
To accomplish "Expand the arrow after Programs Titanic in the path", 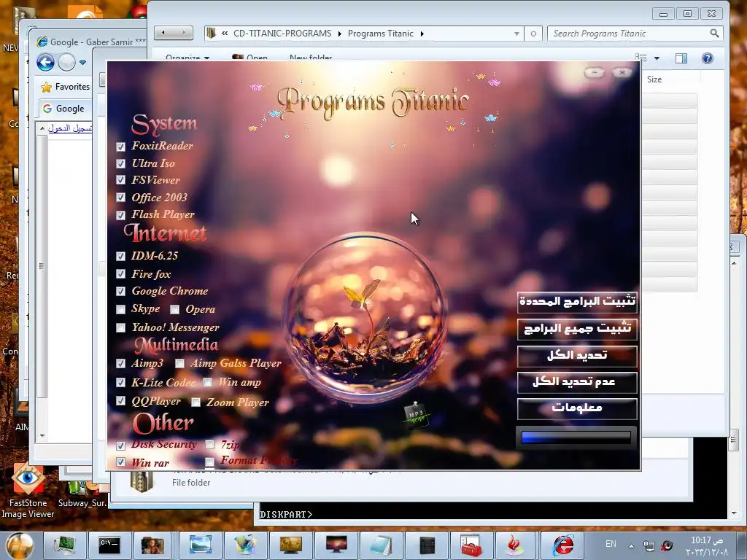I will click(422, 34).
